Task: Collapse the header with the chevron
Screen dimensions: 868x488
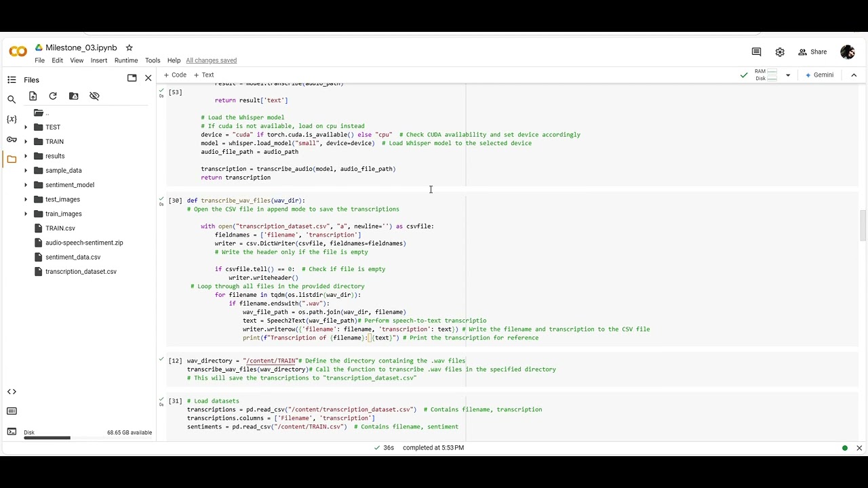Action: click(x=854, y=75)
